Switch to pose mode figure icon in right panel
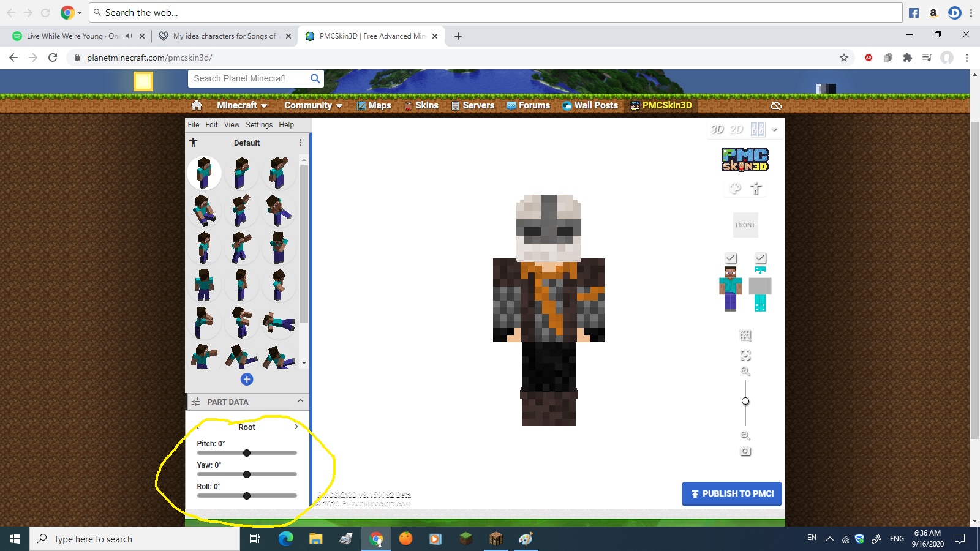 point(756,189)
